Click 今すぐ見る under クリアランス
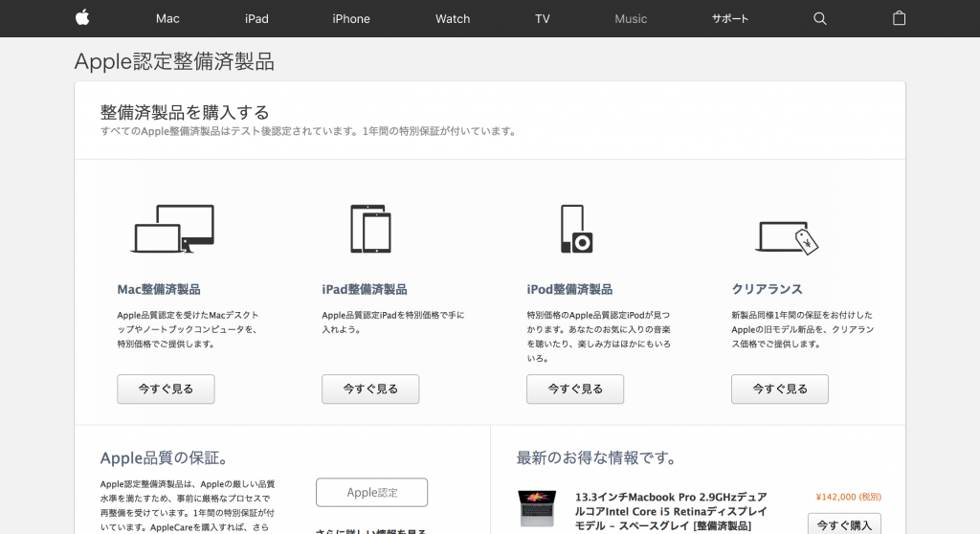Screen dimensions: 980x534 point(780,389)
